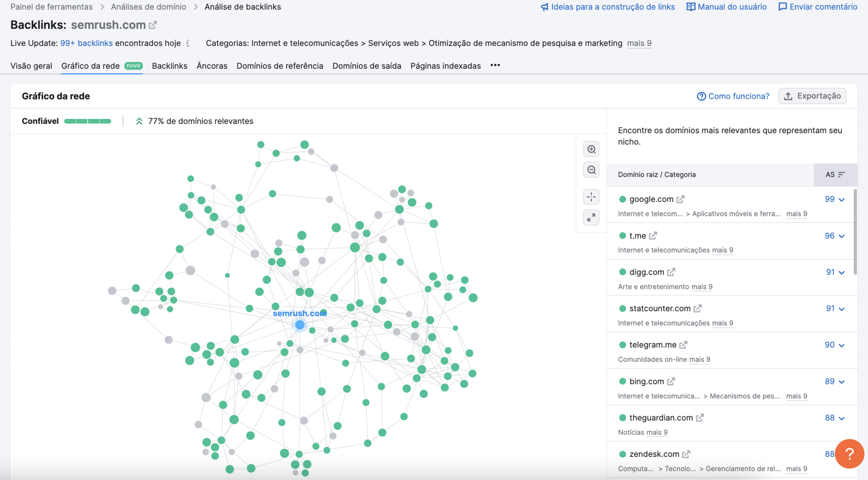Click the theguardian.com domain name
This screenshot has height=480, width=868.
661,418
